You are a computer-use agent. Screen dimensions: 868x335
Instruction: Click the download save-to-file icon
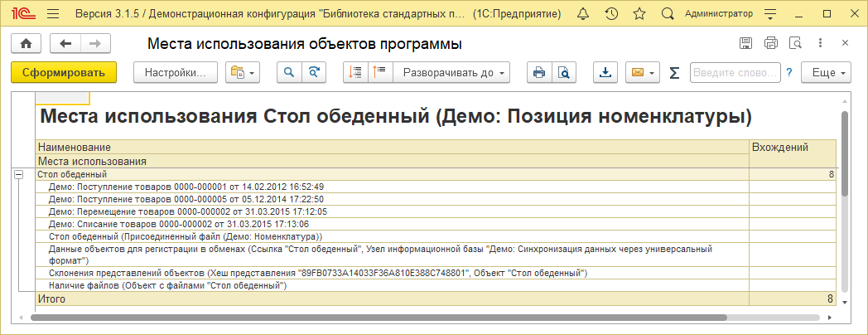pyautogui.click(x=606, y=73)
